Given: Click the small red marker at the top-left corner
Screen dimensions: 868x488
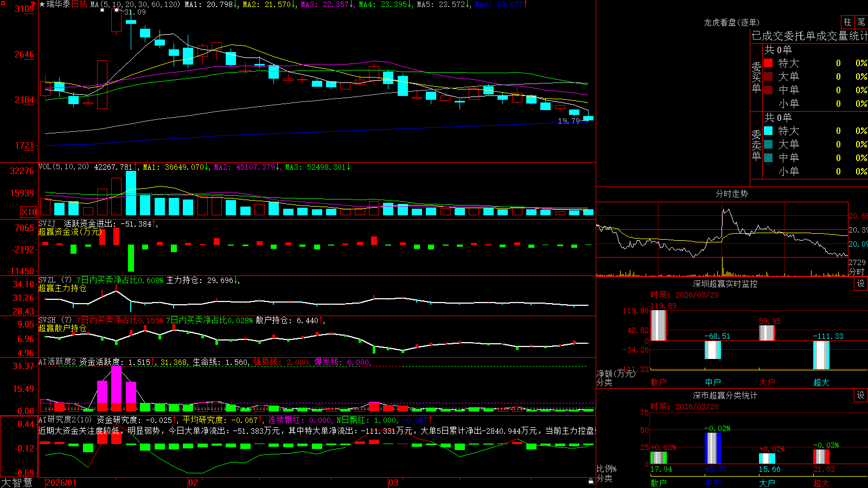Looking at the screenshot, I should pos(34,4).
